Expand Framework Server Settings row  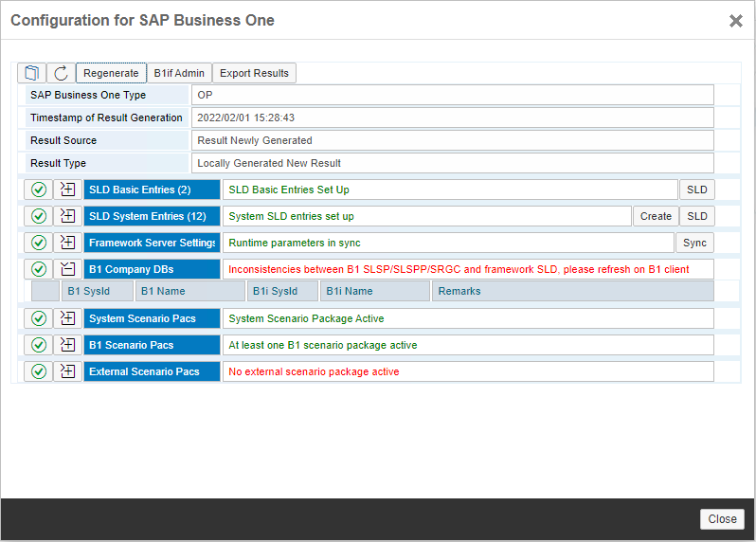point(67,243)
